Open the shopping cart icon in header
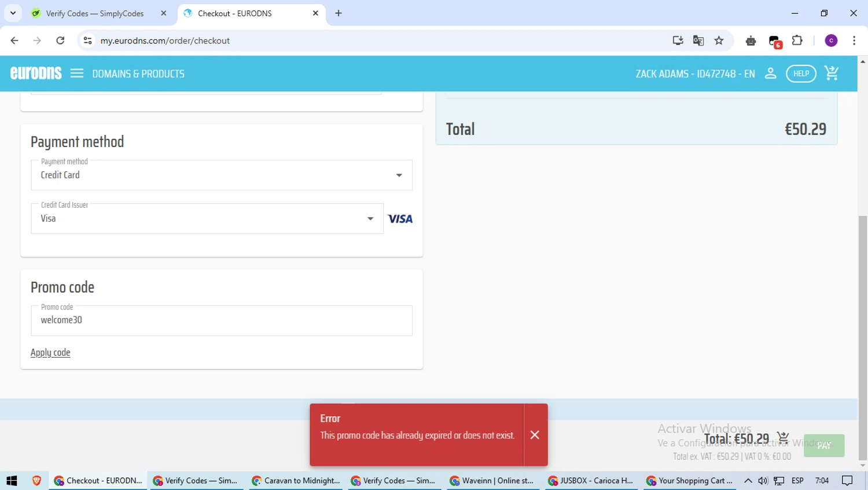 click(832, 73)
